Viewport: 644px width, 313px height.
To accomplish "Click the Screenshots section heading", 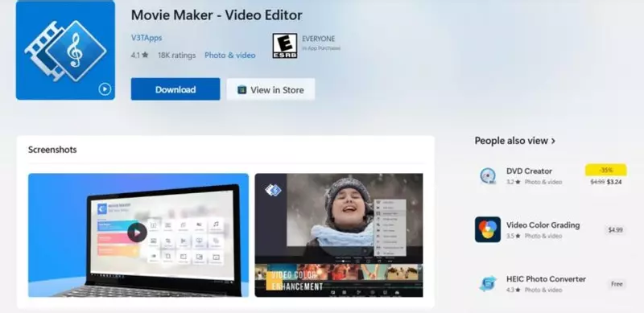I will pos(52,150).
